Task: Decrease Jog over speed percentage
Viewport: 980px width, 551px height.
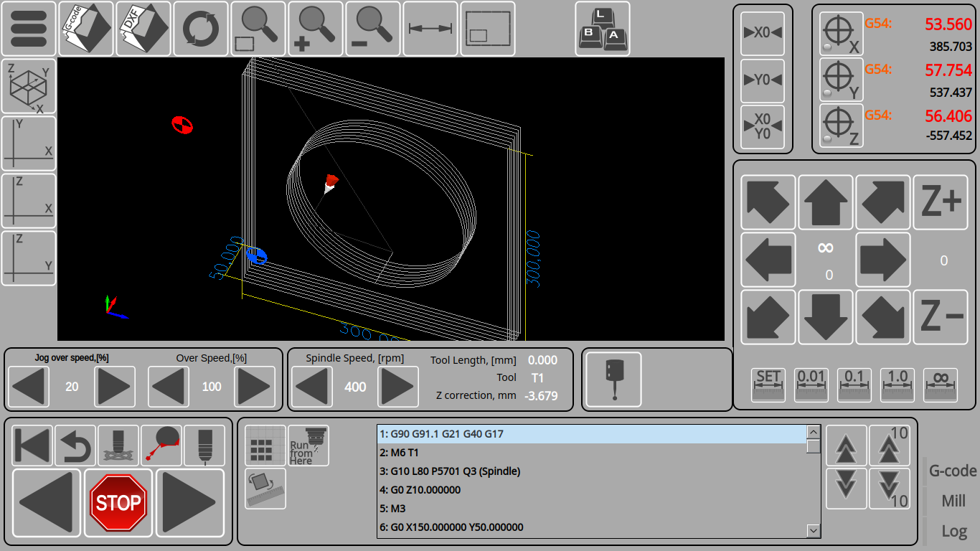Action: point(29,387)
